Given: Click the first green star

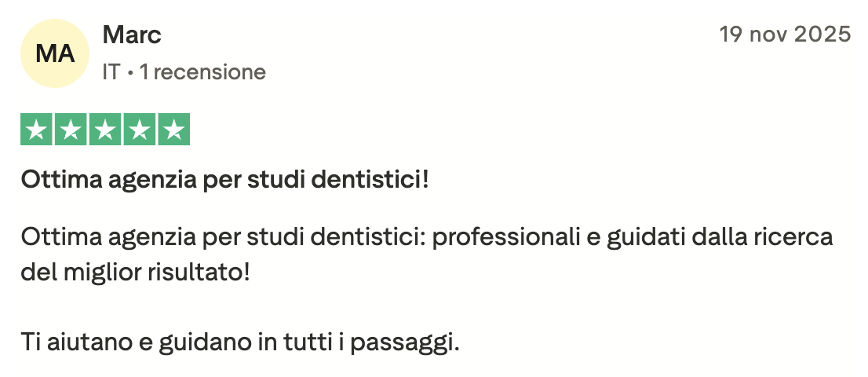Looking at the screenshot, I should [x=35, y=130].
